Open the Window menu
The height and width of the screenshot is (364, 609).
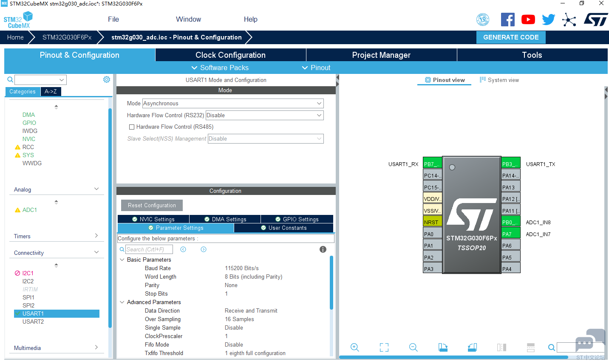tap(188, 19)
